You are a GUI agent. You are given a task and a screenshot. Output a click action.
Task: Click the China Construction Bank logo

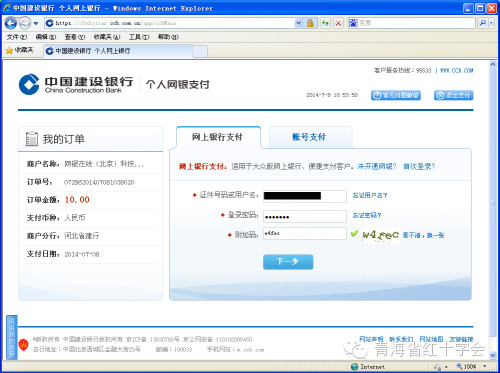coord(76,84)
